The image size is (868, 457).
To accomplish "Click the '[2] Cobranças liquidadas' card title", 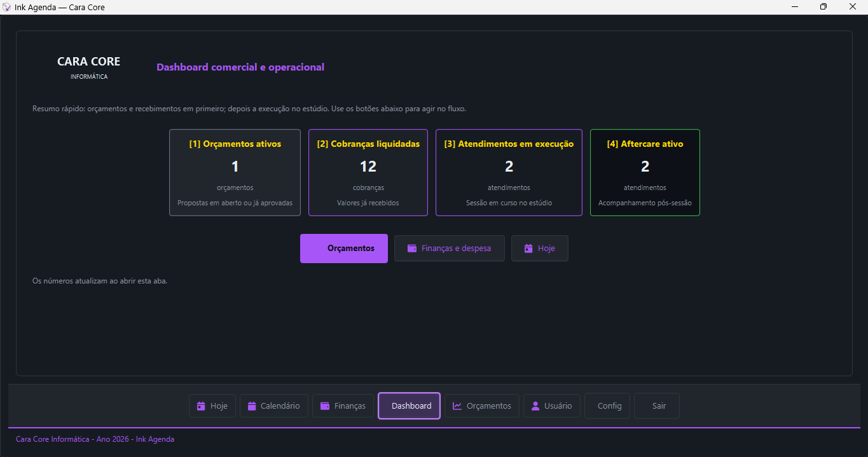I will point(368,144).
